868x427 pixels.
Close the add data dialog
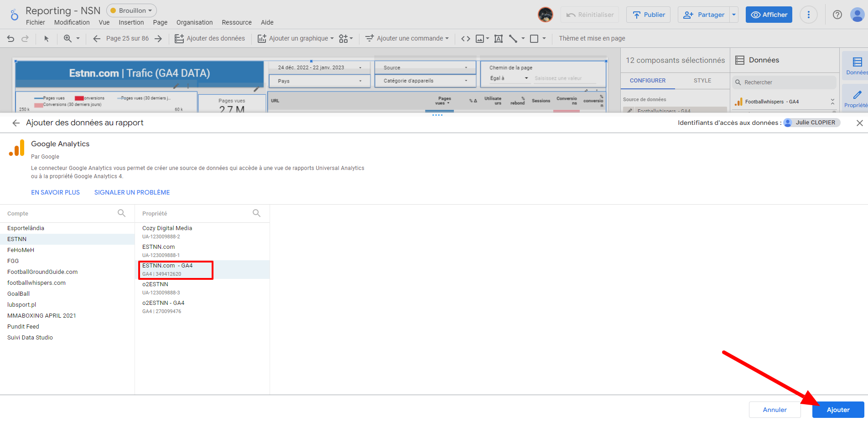[859, 123]
